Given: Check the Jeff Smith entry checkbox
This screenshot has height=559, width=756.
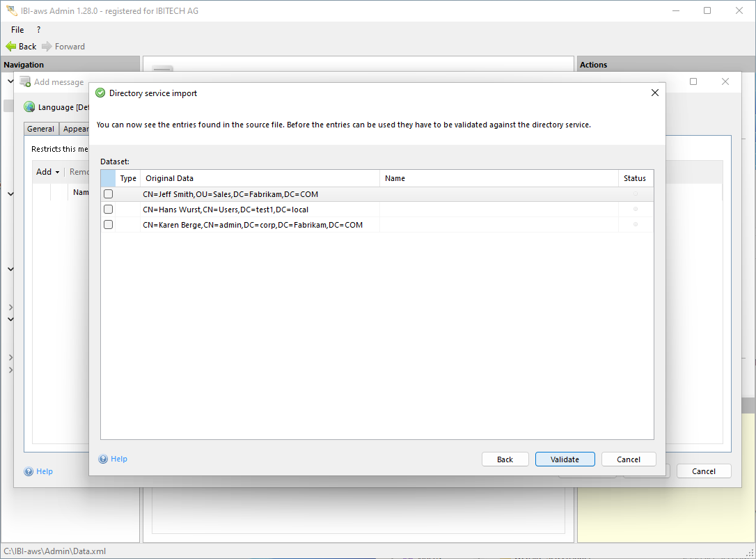Looking at the screenshot, I should (x=108, y=194).
